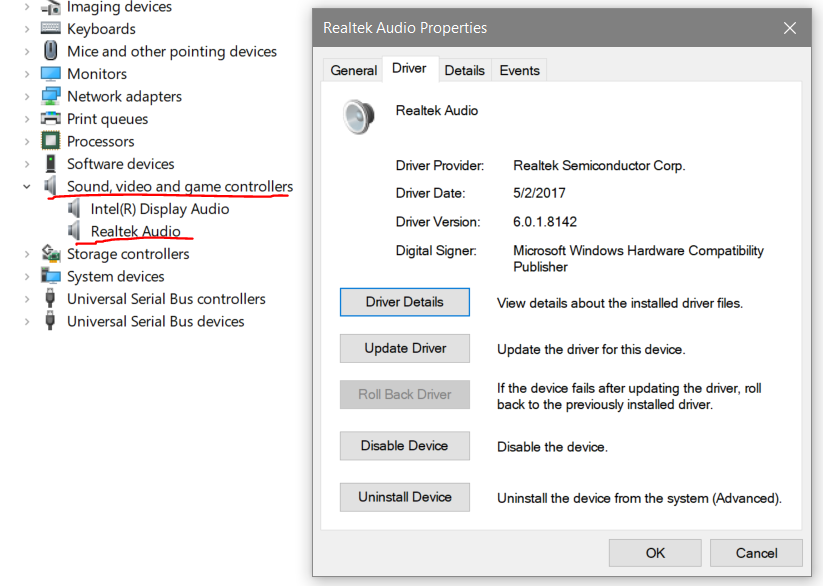Click the Update Driver button
Viewport: 823px width, 586px height.
(x=405, y=348)
